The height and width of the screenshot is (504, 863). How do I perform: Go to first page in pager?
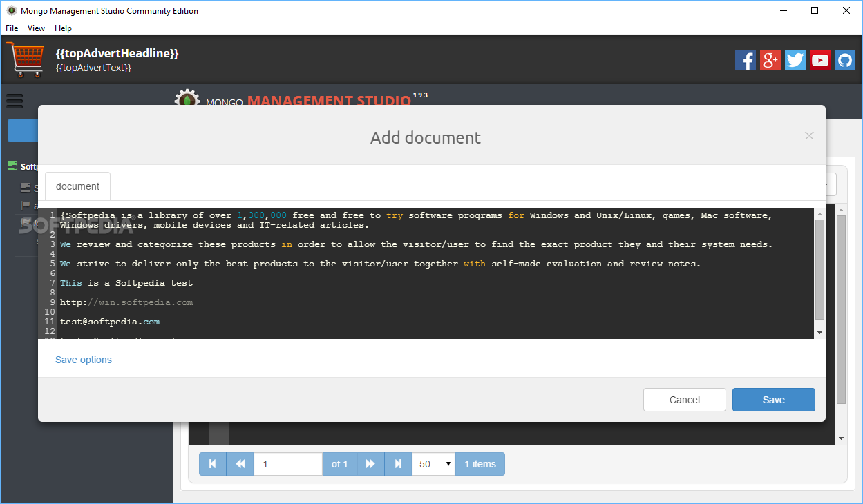pos(213,464)
